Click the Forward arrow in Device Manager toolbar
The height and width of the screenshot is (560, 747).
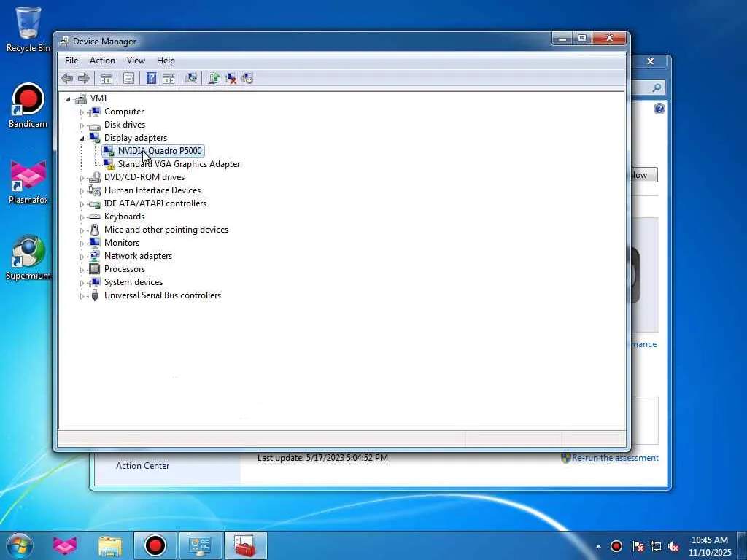[x=84, y=79]
